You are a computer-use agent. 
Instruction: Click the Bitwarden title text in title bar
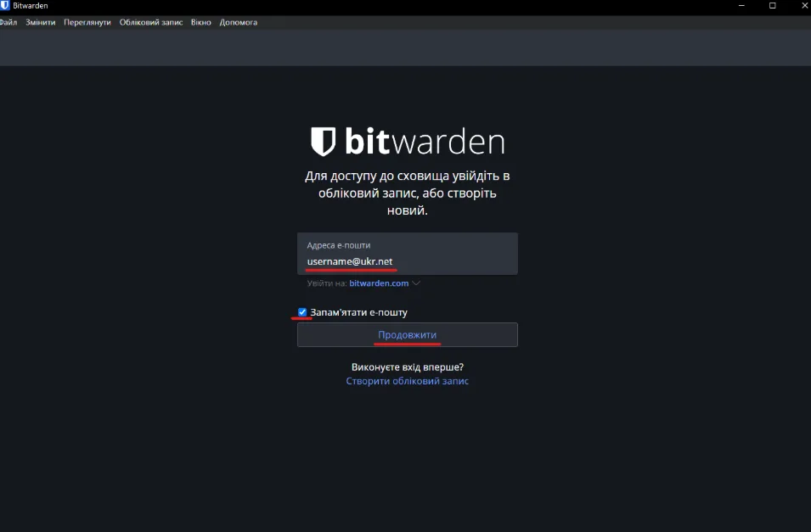pyautogui.click(x=31, y=6)
